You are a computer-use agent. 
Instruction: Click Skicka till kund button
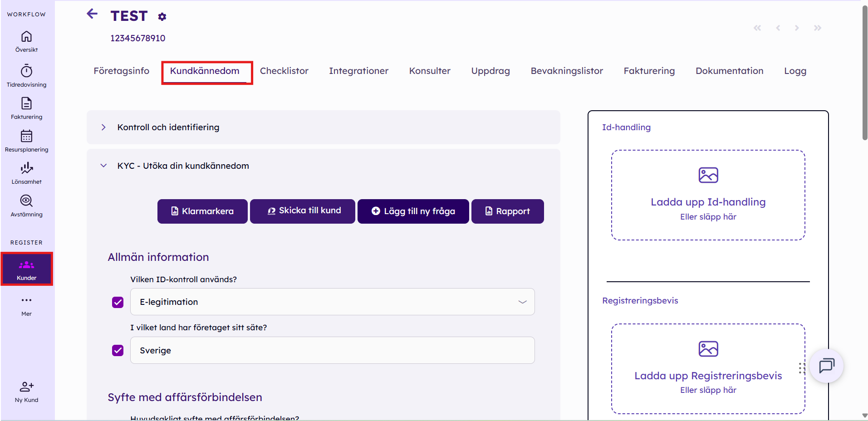coord(302,211)
